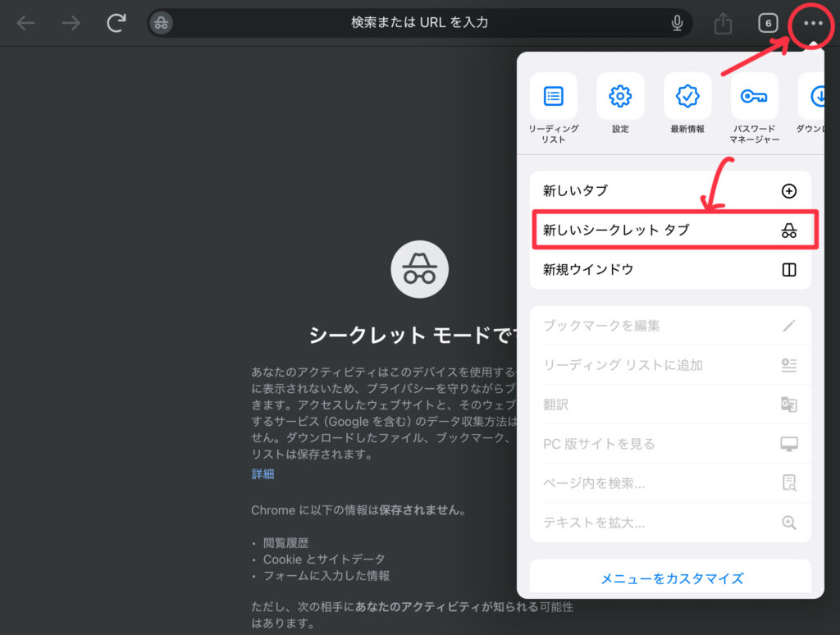This screenshot has width=840, height=635.
Task: Choose ページ内を検索 menu entry
Action: coord(670,483)
